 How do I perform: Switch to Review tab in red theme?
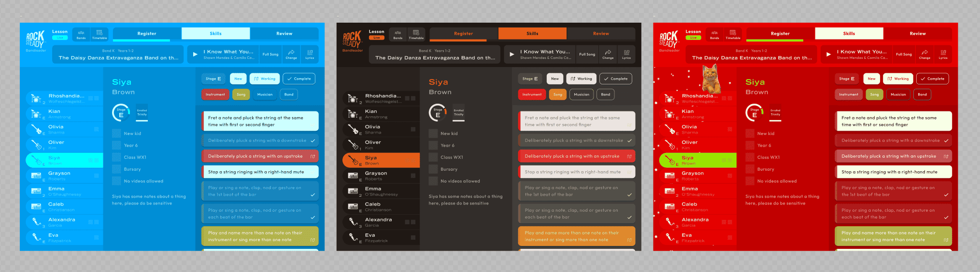point(917,33)
